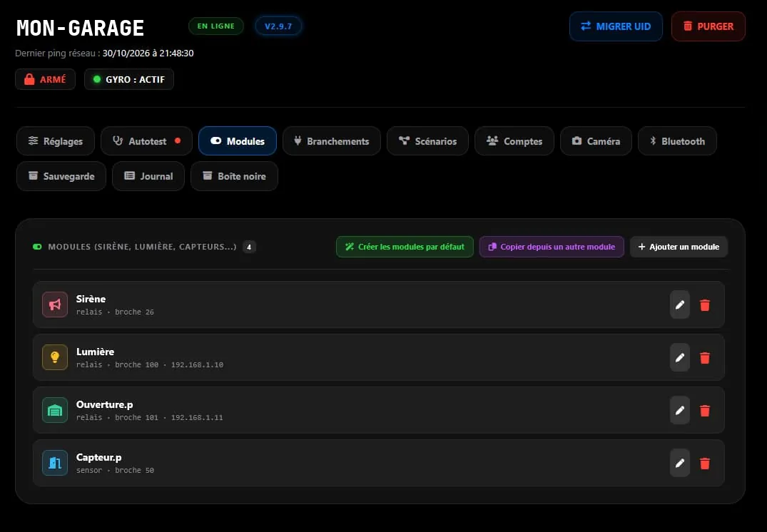Click the Sirène megaphone icon

coord(55,305)
